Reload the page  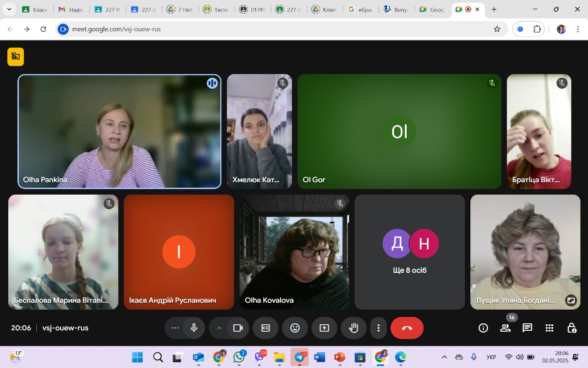click(x=43, y=29)
